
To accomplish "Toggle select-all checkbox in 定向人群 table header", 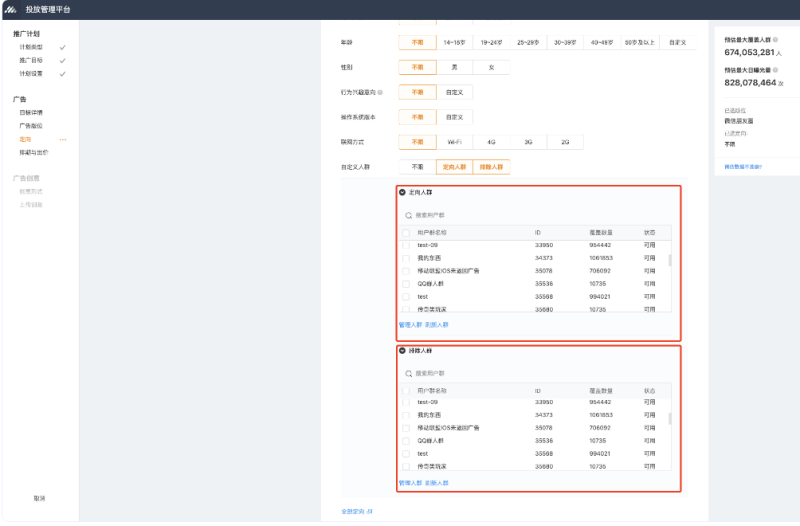I will 406,232.
